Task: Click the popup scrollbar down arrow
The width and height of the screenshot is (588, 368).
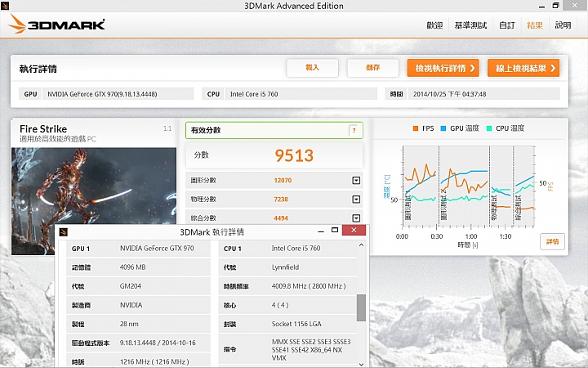Action: tap(361, 364)
